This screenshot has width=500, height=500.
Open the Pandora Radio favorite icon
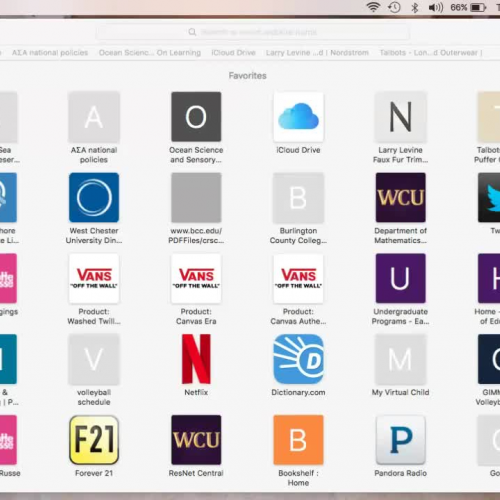point(400,440)
